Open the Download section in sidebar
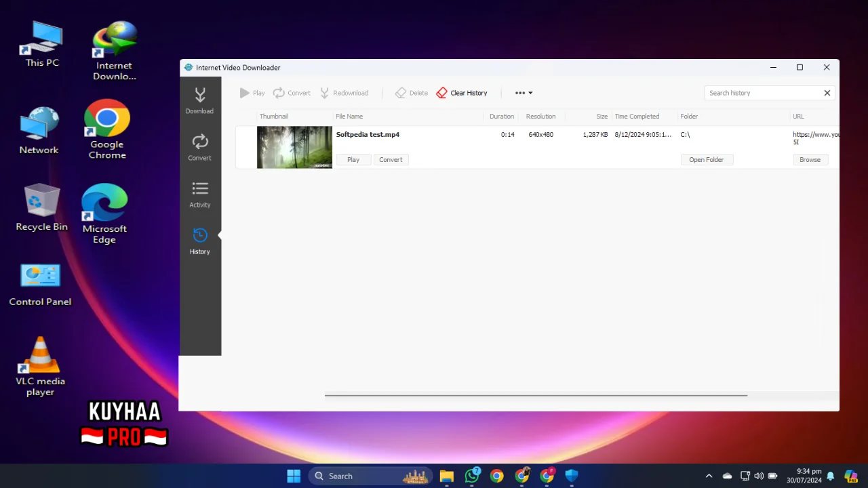 click(x=199, y=100)
